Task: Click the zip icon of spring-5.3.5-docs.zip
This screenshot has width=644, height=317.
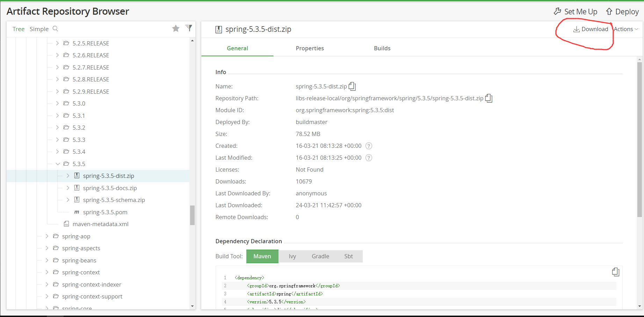Action: point(77,188)
